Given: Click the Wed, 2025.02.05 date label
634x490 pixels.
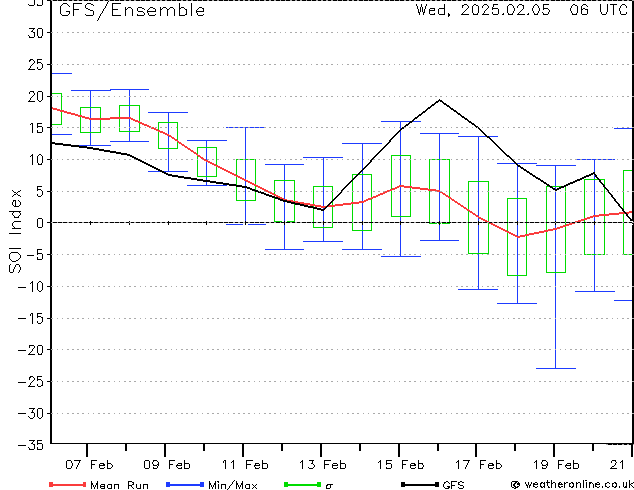Looking at the screenshot, I should 483,10.
